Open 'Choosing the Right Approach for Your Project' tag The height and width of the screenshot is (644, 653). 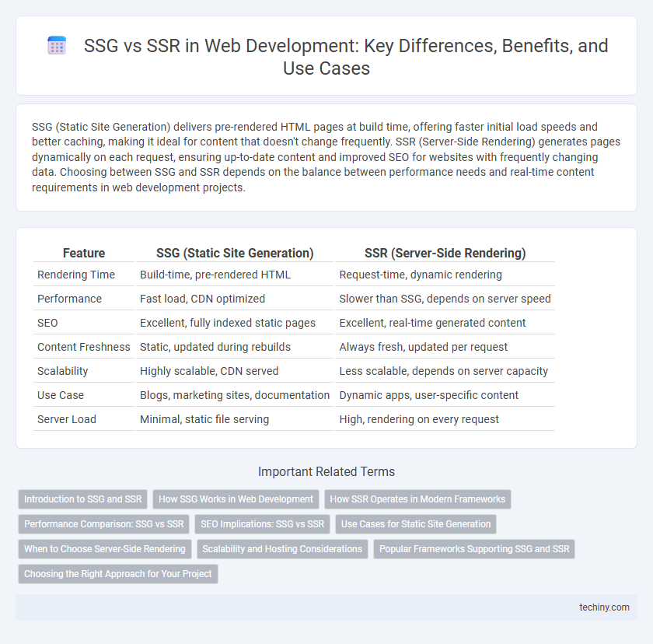coord(118,573)
